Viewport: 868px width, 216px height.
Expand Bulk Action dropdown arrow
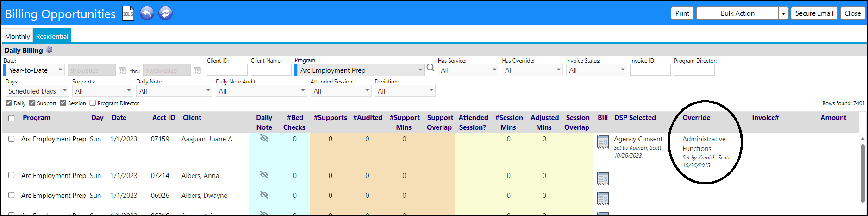pos(783,13)
